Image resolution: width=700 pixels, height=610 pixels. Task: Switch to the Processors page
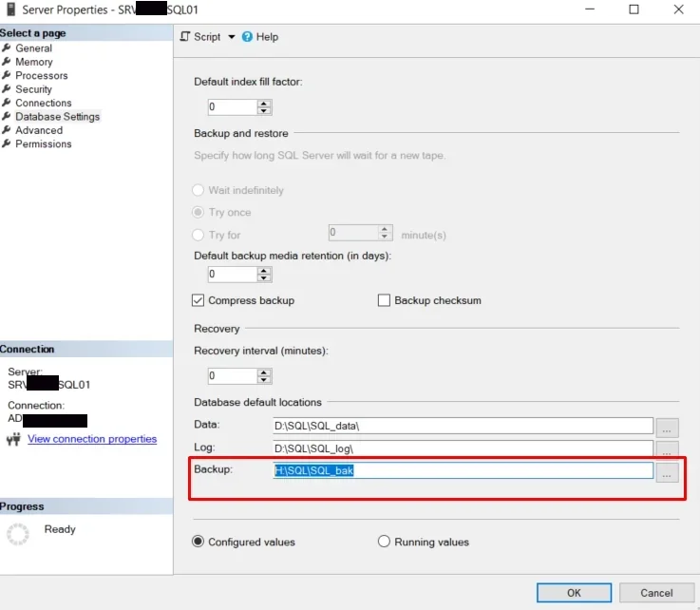coord(42,75)
